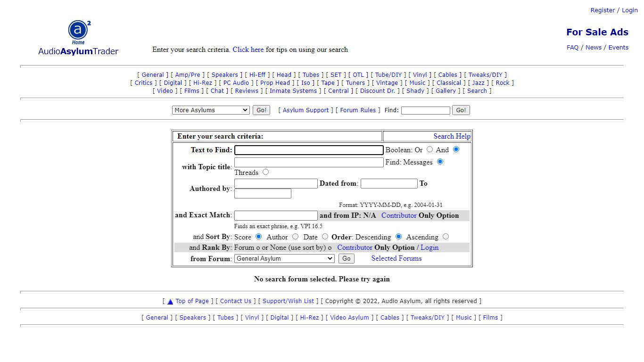Click the with Topic title input field

pos(309,162)
